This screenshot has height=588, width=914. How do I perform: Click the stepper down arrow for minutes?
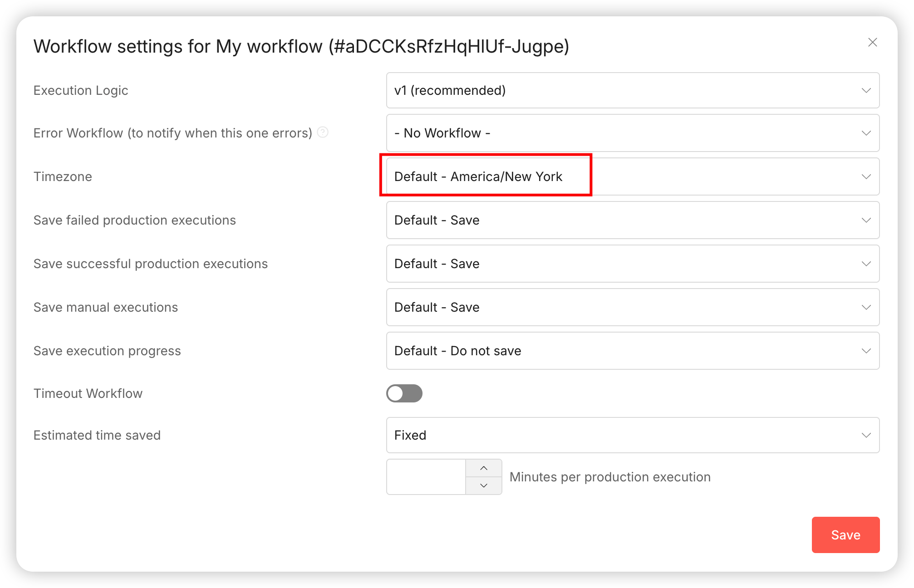point(484,485)
